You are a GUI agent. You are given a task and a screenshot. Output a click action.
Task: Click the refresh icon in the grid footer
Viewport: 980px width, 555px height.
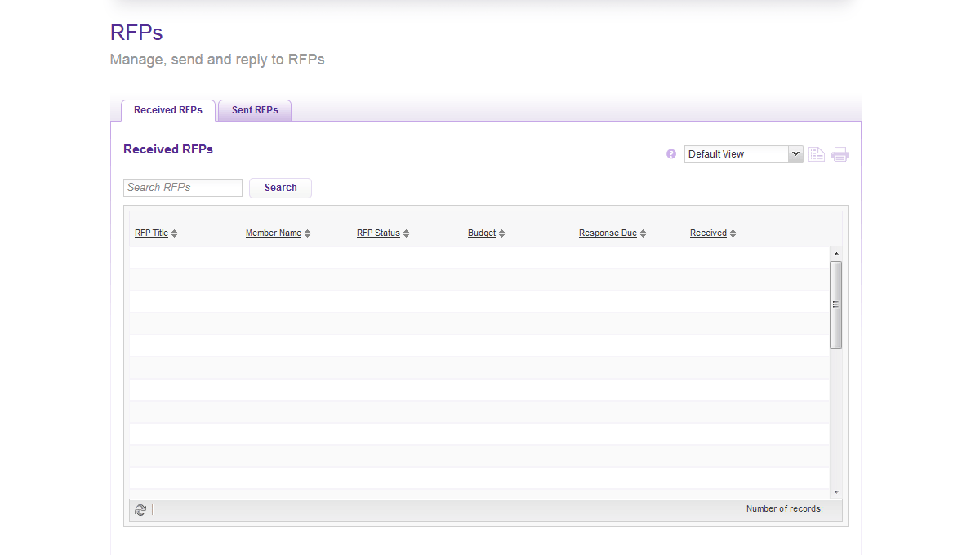[x=140, y=510]
